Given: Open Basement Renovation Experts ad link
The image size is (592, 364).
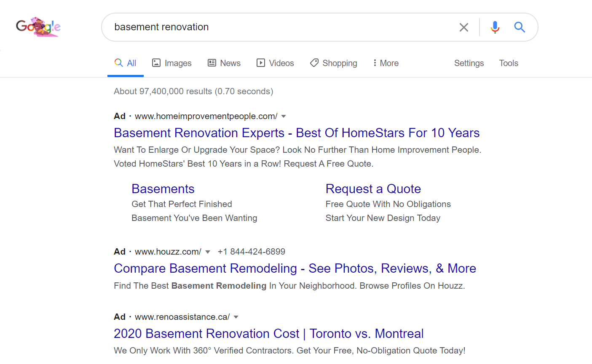Looking at the screenshot, I should (x=297, y=133).
